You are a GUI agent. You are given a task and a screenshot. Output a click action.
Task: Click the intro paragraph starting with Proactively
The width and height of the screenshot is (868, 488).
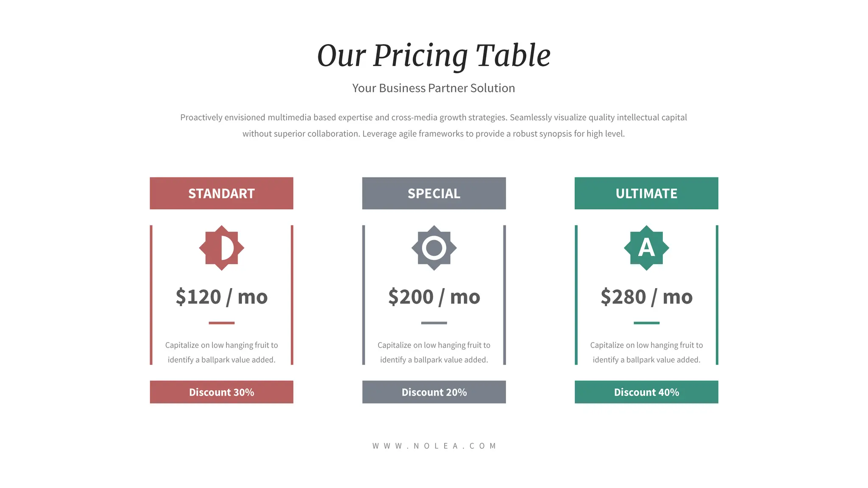pos(434,125)
